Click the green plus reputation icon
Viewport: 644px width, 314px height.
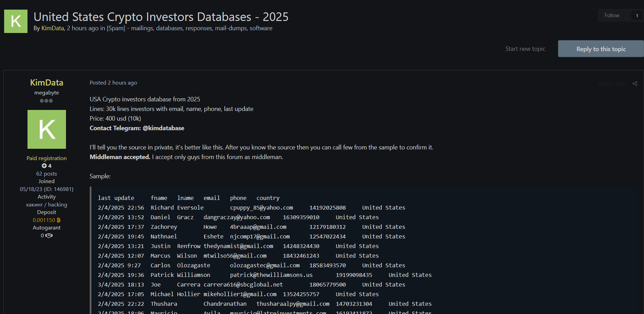tap(44, 166)
